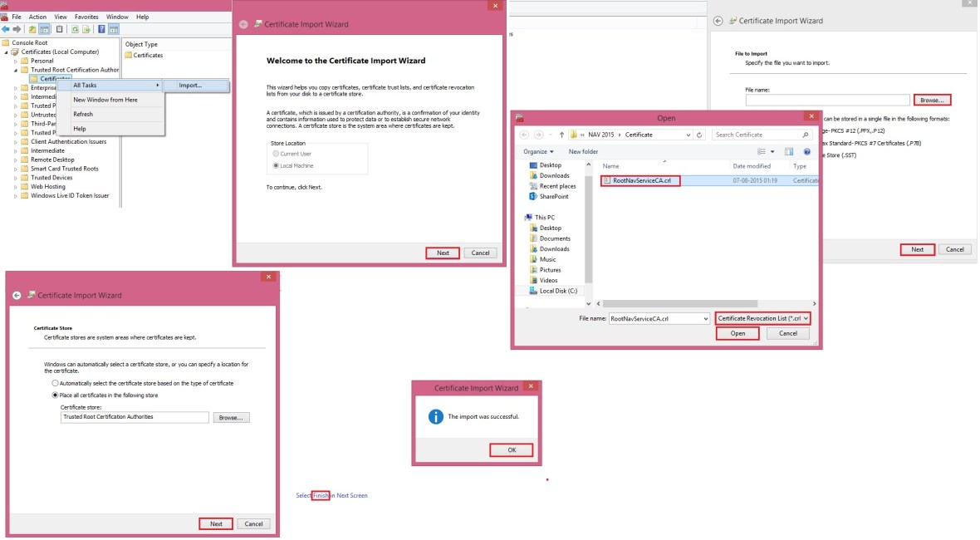The width and height of the screenshot is (980, 540).
Task: Click the Up One Level toolbar icon
Action: [32, 29]
